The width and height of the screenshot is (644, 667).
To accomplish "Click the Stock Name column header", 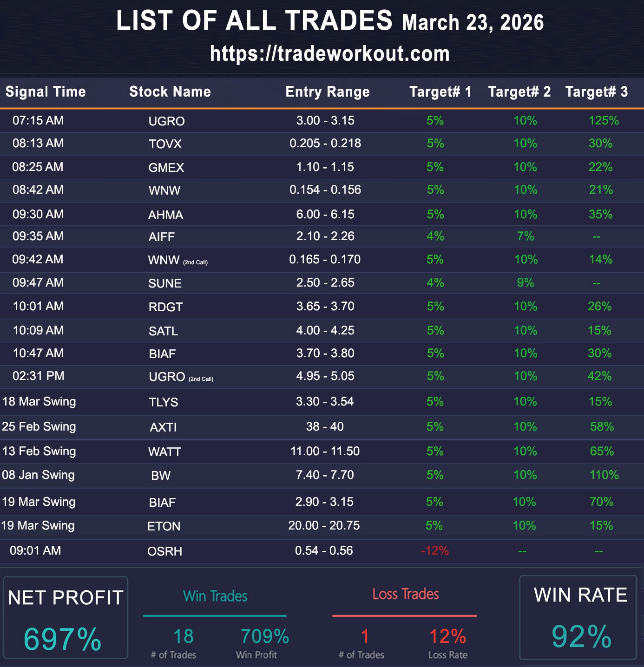I will click(x=170, y=92).
